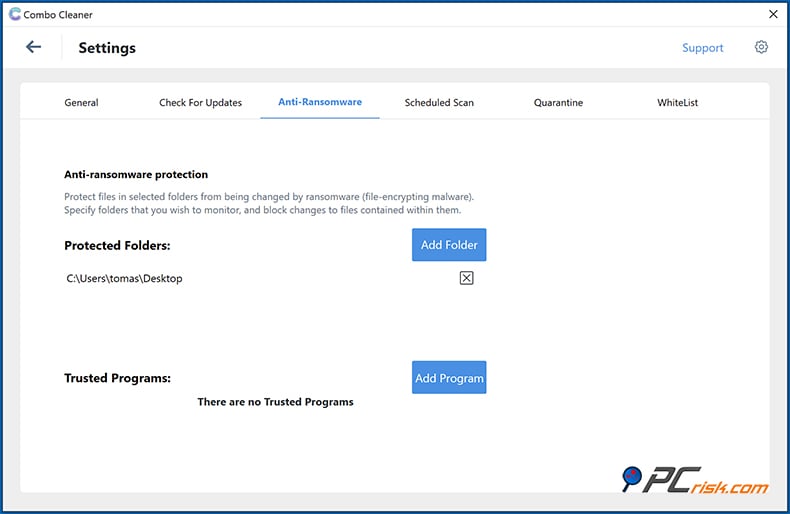
Task: Click the 'There are no Trusted Programs' message
Action: [x=275, y=402]
